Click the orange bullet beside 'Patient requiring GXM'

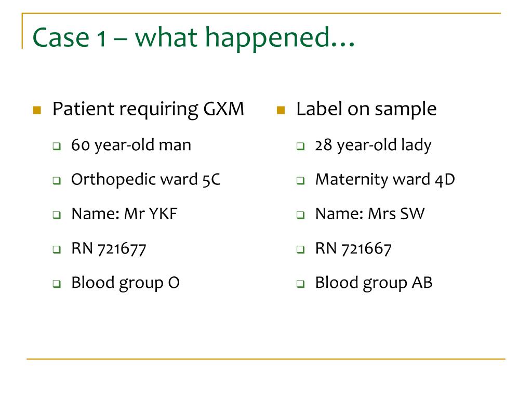[37, 110]
